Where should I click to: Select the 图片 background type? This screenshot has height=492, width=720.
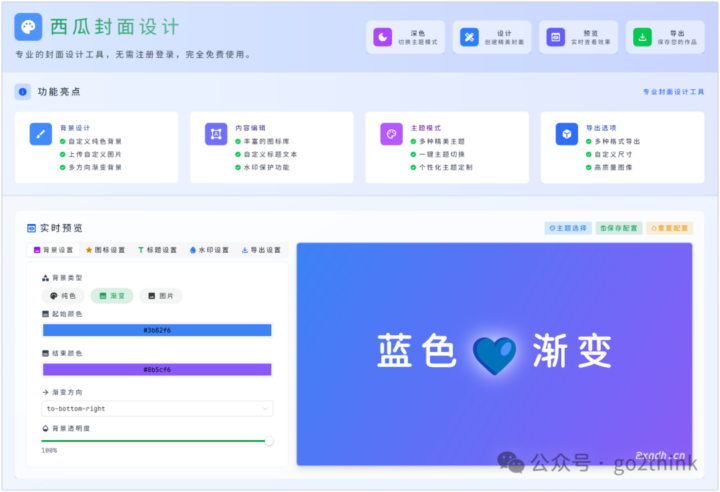point(161,296)
